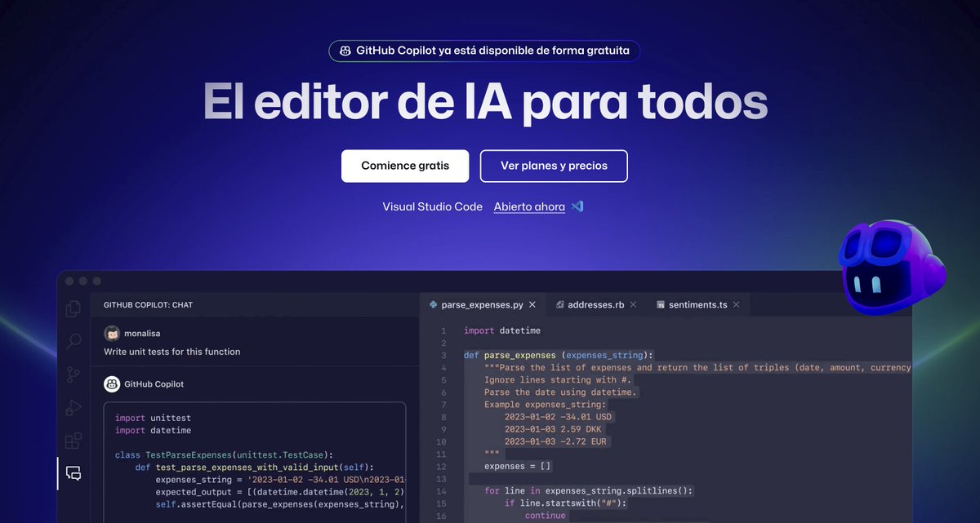Close the parse_expenses.py tab
Screen dimensions: 980x523
tap(532, 304)
